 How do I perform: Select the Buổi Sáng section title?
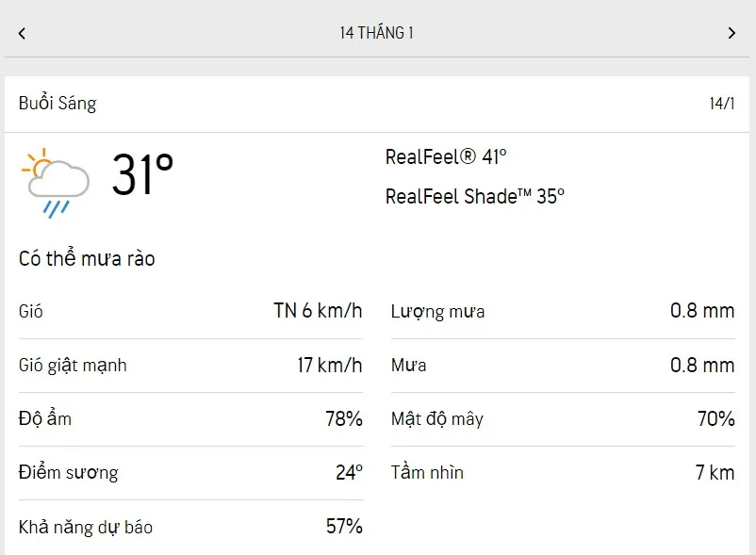coord(58,104)
